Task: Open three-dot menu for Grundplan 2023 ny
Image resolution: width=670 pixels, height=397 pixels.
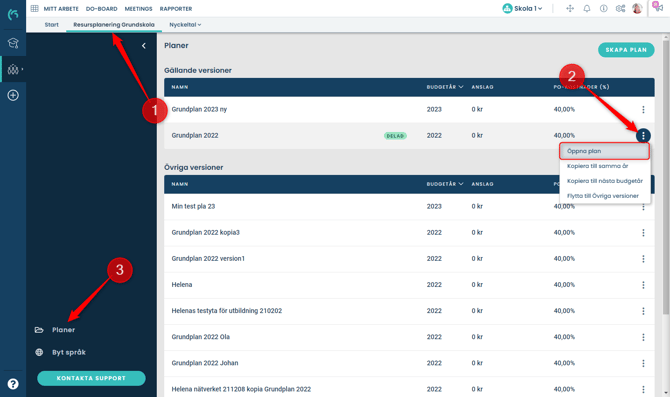Action: click(643, 109)
